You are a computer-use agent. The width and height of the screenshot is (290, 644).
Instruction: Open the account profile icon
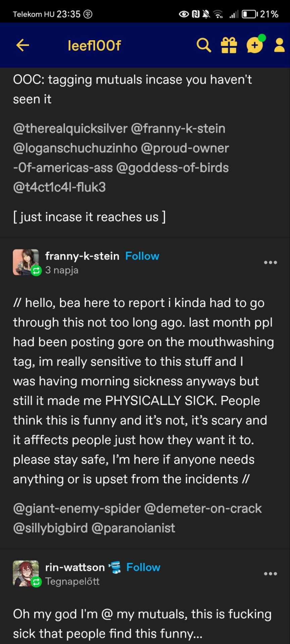(279, 45)
